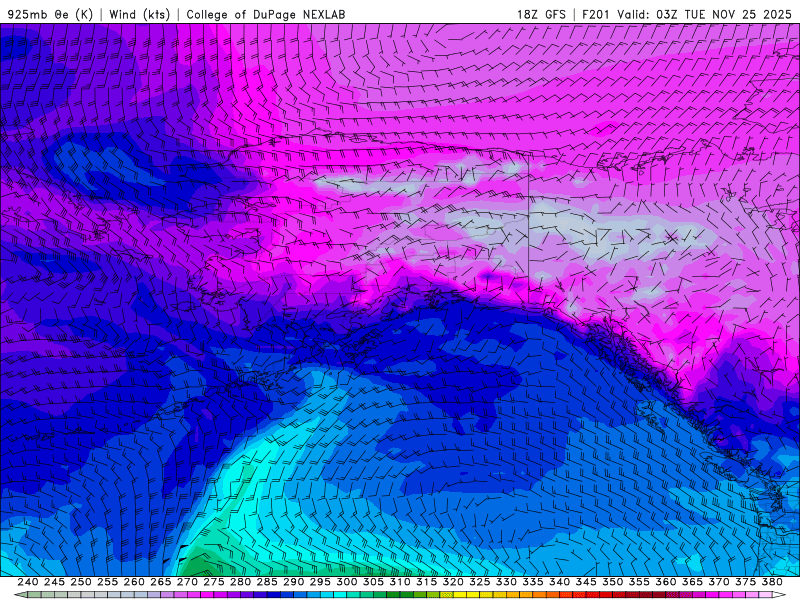Click the '925mb θe (K)' title text
The height and width of the screenshot is (600, 800).
tap(50, 14)
